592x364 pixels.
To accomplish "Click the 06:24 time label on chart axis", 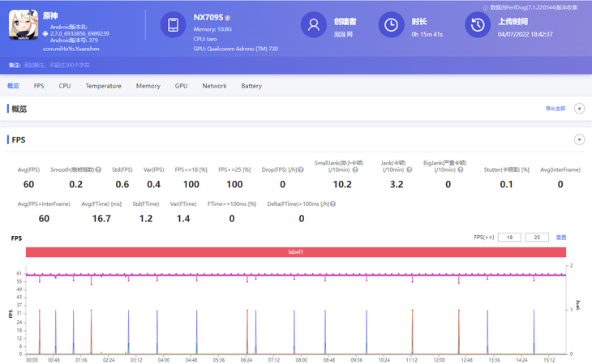I will (247, 360).
